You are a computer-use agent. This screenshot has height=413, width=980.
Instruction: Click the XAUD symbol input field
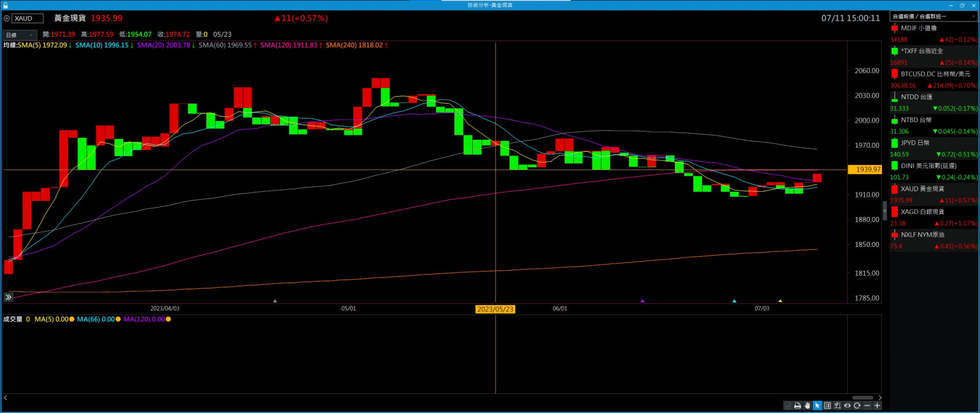[28, 18]
